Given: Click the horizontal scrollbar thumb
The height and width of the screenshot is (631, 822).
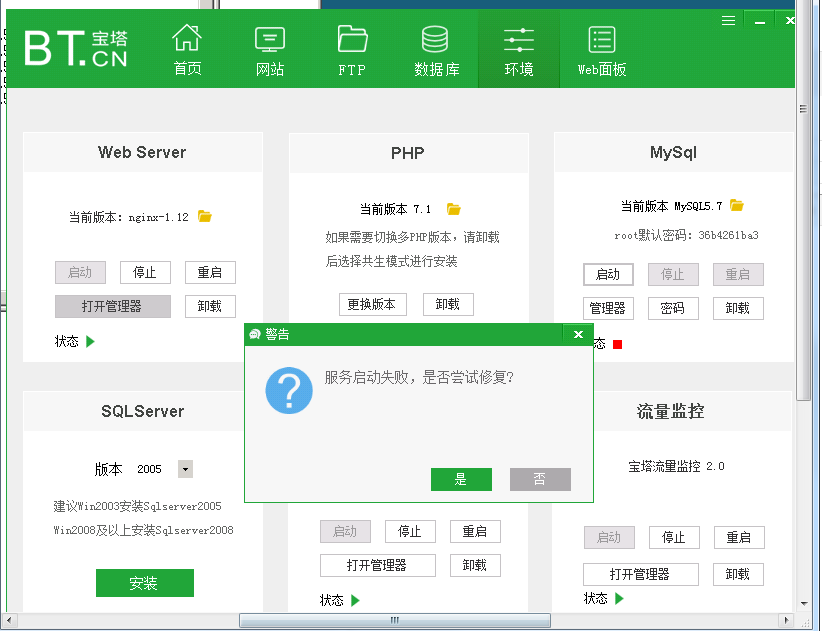Looking at the screenshot, I should pyautogui.click(x=395, y=621).
